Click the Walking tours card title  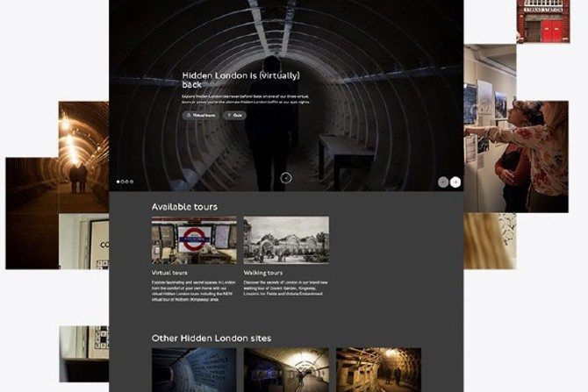coord(263,273)
